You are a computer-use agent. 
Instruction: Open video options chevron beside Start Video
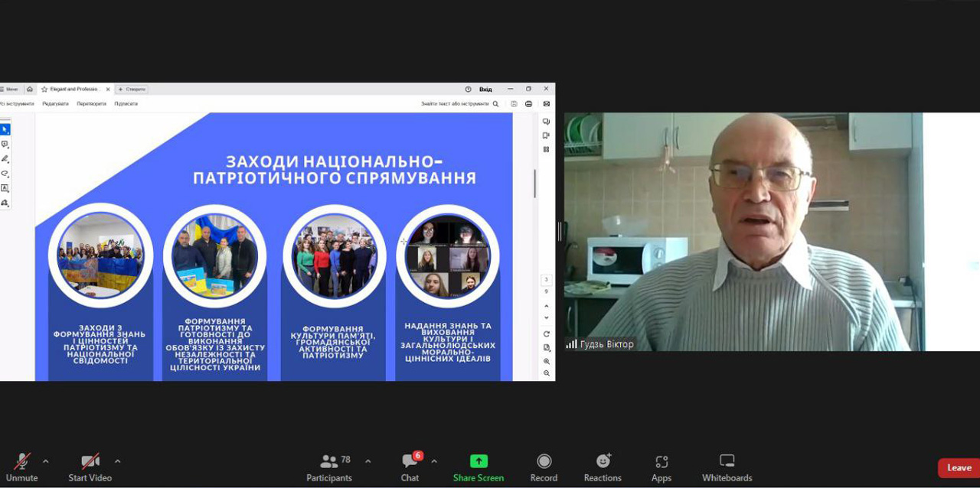117,461
